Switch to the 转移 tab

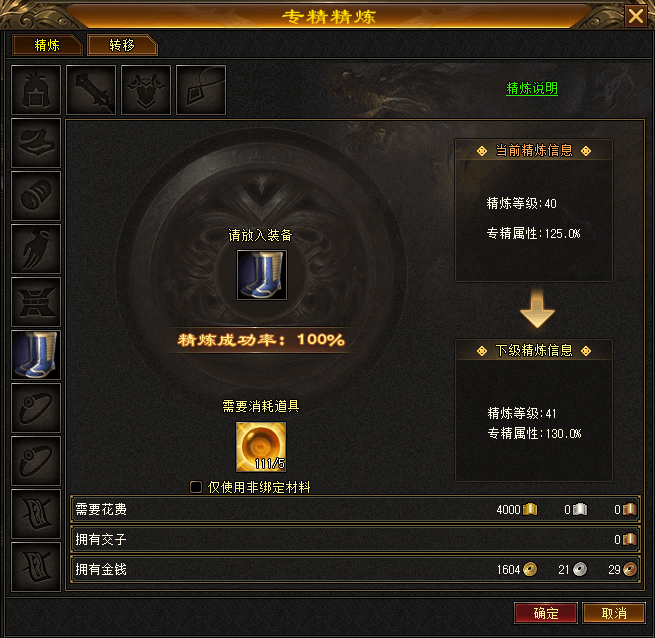click(x=122, y=45)
